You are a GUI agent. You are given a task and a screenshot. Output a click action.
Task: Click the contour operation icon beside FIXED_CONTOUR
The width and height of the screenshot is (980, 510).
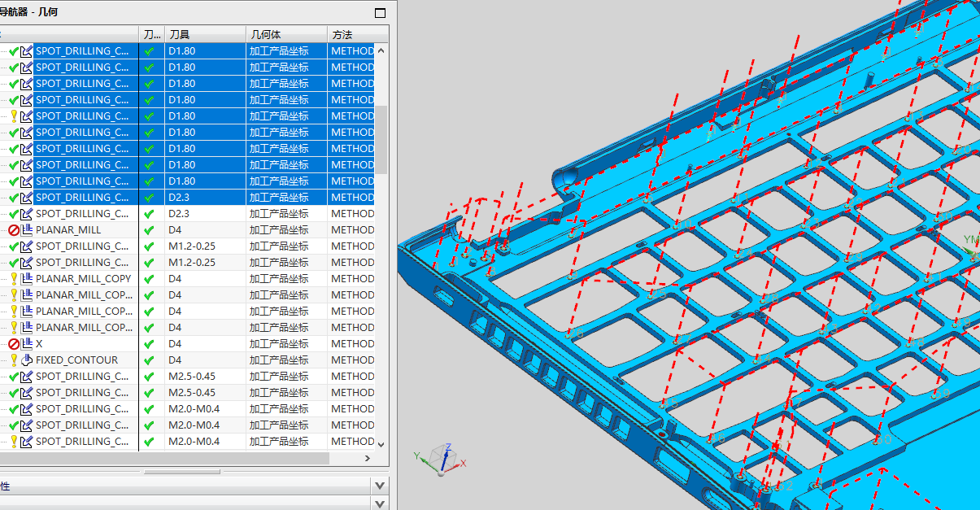(27, 360)
